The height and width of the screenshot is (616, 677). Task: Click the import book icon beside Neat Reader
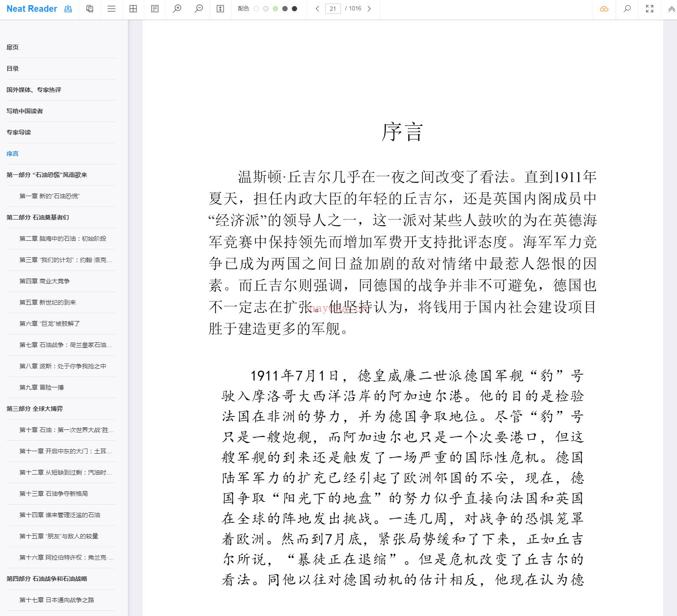(x=68, y=9)
